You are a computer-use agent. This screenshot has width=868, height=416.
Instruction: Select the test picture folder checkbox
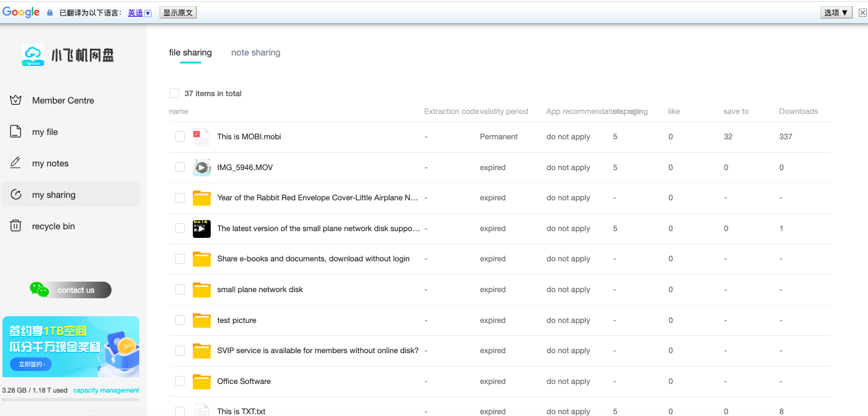point(180,320)
